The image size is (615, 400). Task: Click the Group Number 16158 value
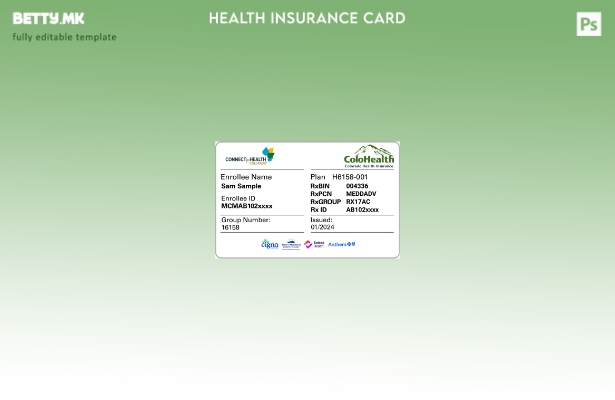[230, 227]
